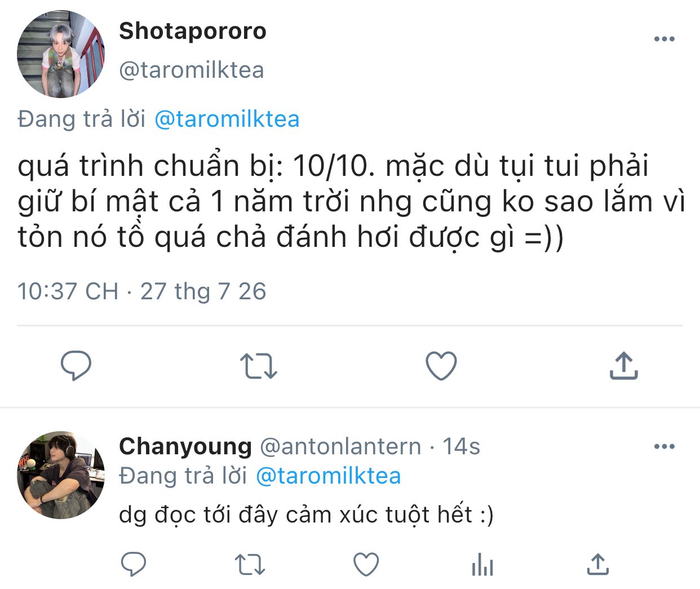Click the gray @taromilktea handle under Shotapororo
Screen dimensions: 700x589
(x=192, y=70)
